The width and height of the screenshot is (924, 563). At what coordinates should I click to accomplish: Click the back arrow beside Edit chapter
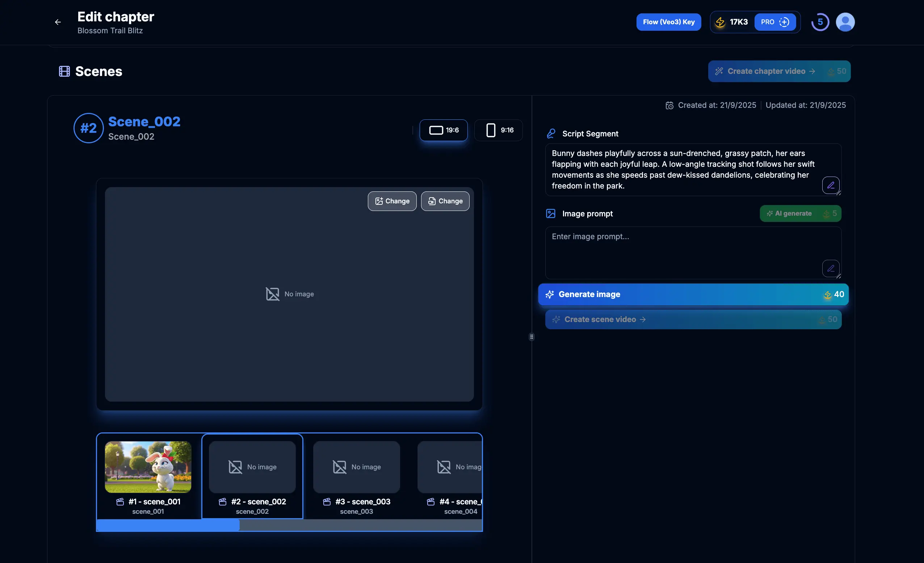pyautogui.click(x=58, y=22)
